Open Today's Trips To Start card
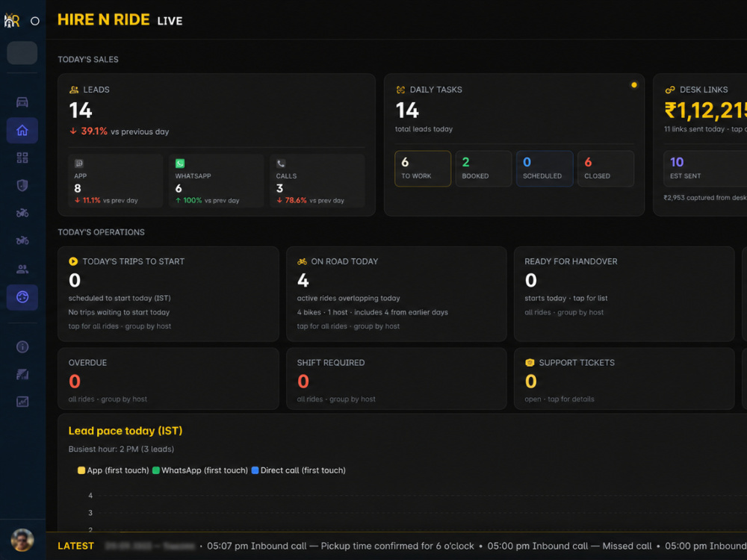This screenshot has width=747, height=560. tap(168, 293)
